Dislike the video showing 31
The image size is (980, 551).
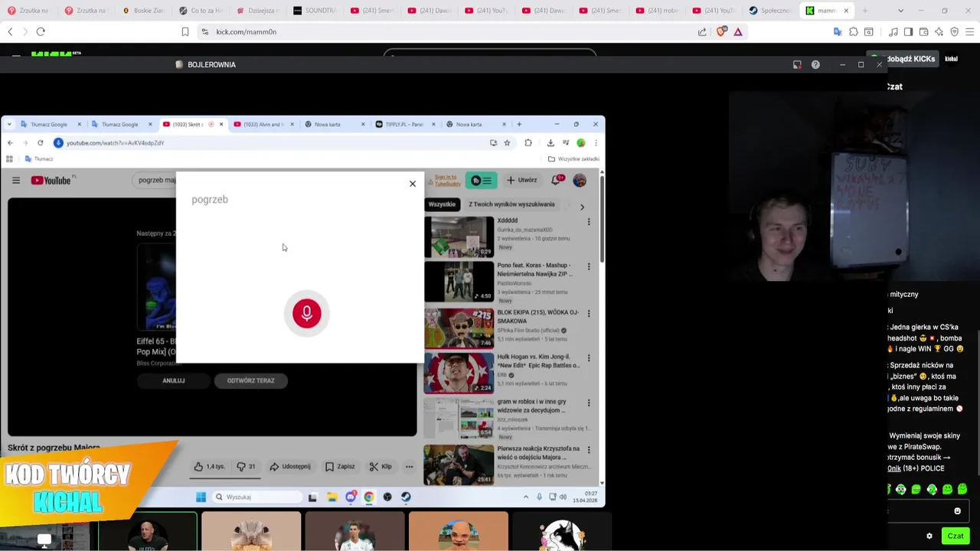[246, 467]
